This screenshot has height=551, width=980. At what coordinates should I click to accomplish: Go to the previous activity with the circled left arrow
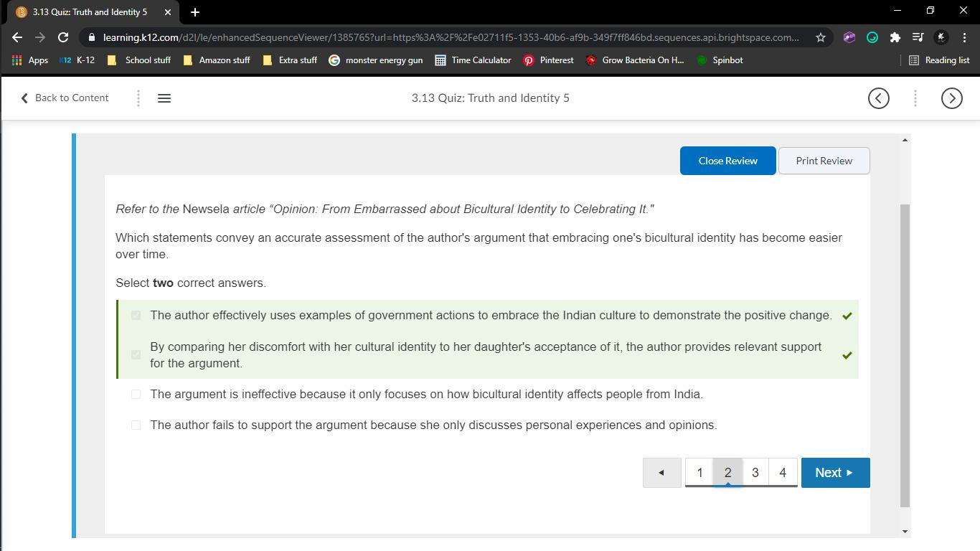879,98
